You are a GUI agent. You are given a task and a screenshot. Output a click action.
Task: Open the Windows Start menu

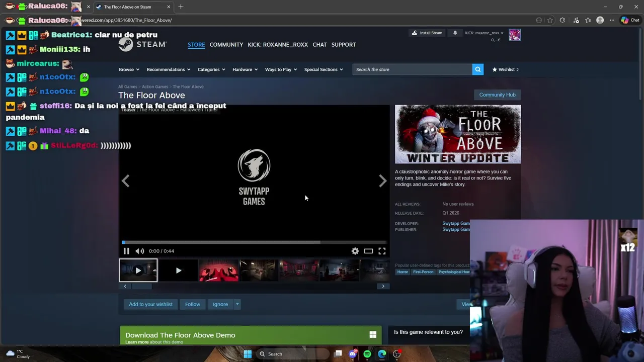[248, 354]
